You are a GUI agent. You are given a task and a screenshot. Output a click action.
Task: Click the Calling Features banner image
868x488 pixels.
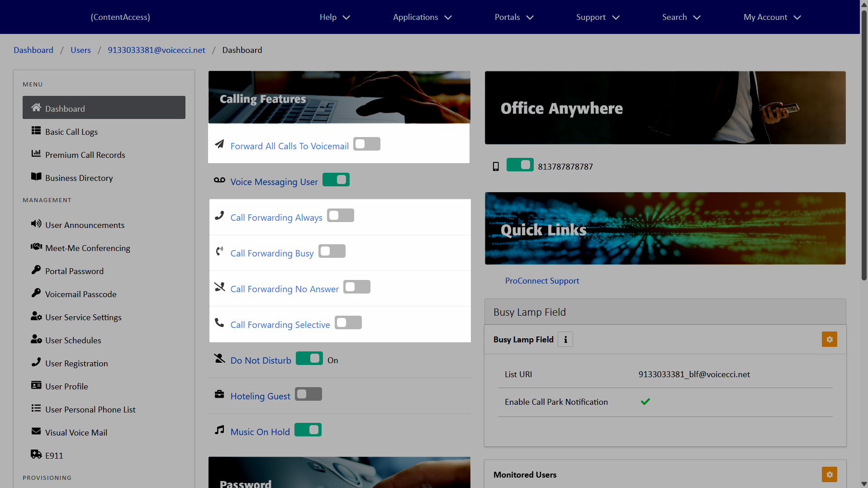tap(339, 97)
